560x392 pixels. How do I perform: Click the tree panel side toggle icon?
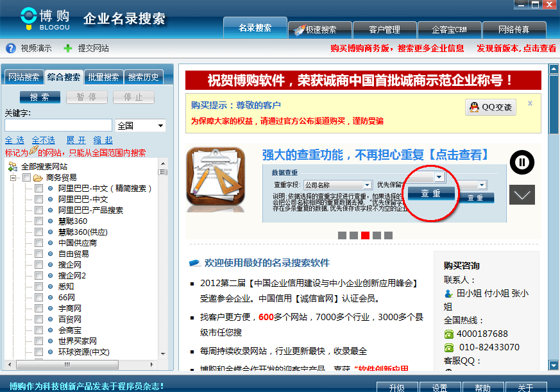pos(163,172)
